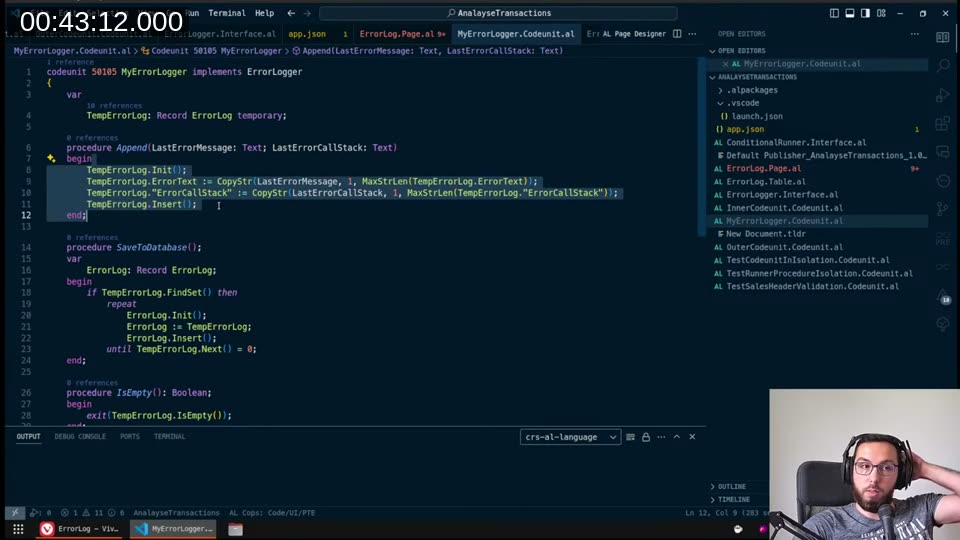Open ErrorLogger.Interface.al in Explorer
Image resolution: width=960 pixels, height=540 pixels.
(x=782, y=195)
